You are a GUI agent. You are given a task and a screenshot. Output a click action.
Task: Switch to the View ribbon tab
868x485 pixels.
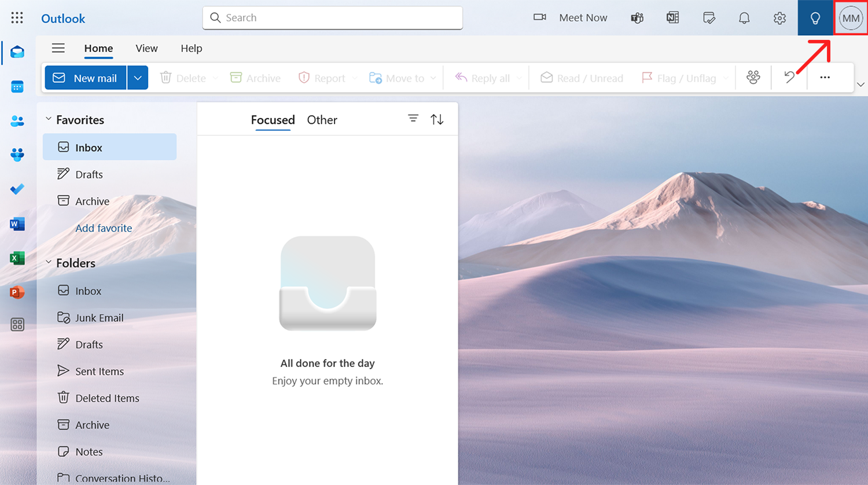(x=146, y=49)
